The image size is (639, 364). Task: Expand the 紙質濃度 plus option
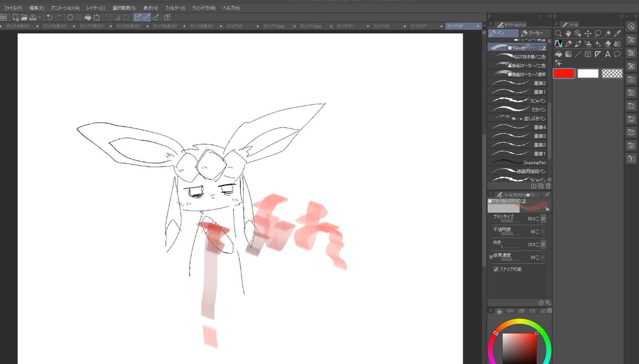(490, 257)
